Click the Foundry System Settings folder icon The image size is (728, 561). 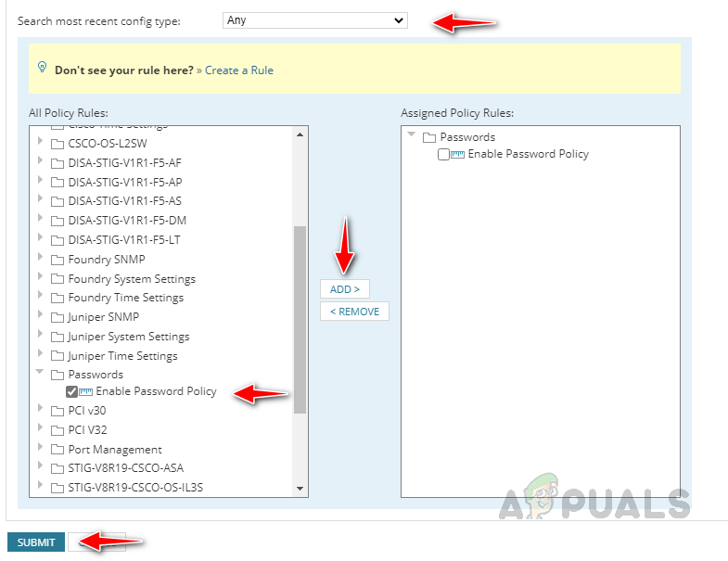tap(57, 279)
